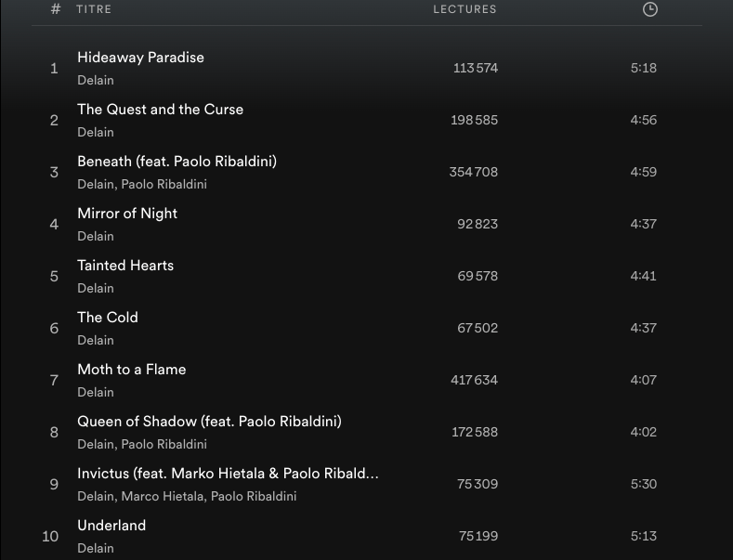Click track number 7 in the list
Image resolution: width=733 pixels, height=560 pixels.
point(54,380)
